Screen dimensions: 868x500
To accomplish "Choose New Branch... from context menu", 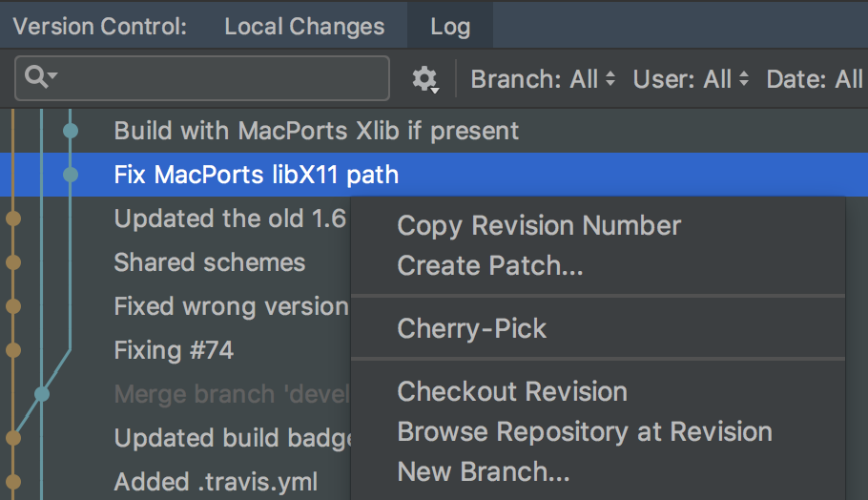I will [483, 471].
